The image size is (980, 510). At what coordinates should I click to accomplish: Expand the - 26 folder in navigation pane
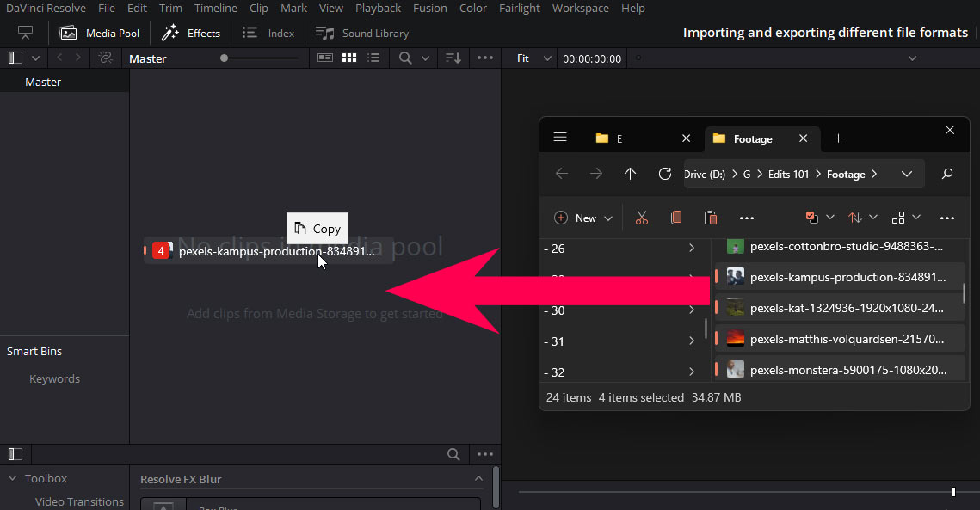coord(692,249)
